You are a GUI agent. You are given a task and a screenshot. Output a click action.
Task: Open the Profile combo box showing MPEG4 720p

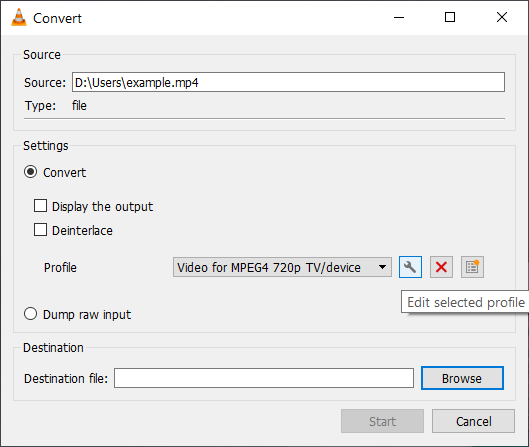click(282, 267)
